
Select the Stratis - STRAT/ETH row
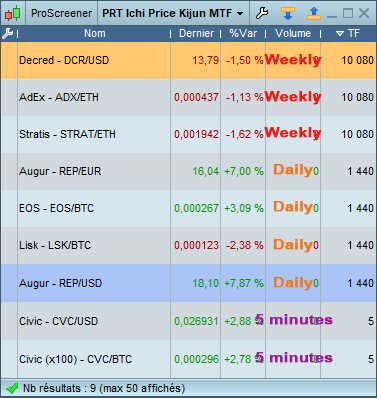tap(188, 134)
